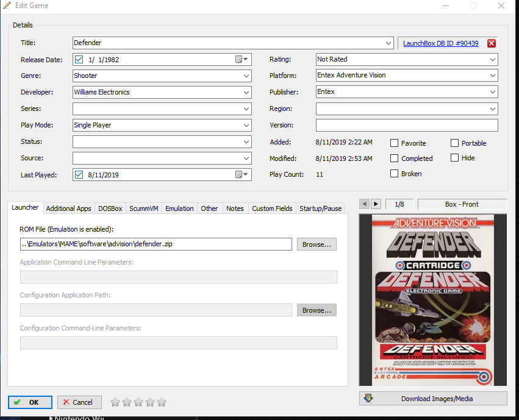Click the ROM File path field
Viewport: 519px width, 420px height.
pyautogui.click(x=156, y=244)
